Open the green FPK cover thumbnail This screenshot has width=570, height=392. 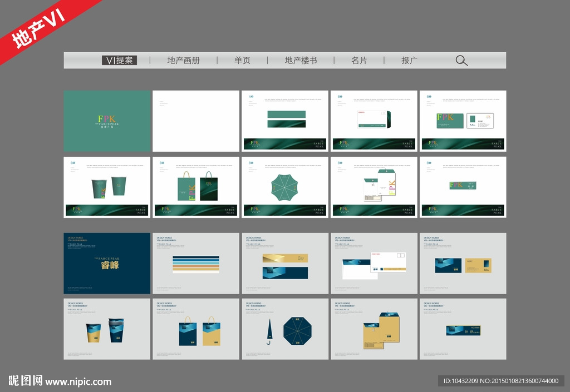pyautogui.click(x=107, y=121)
